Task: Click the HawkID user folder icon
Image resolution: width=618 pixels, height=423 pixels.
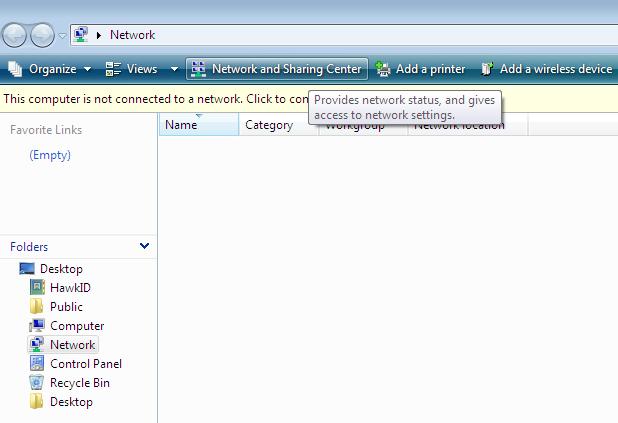Action: pos(37,287)
